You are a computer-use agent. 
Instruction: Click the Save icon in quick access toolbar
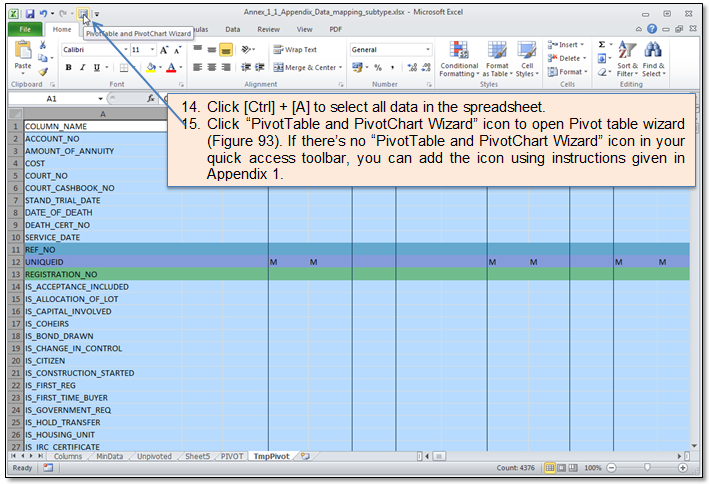point(31,14)
